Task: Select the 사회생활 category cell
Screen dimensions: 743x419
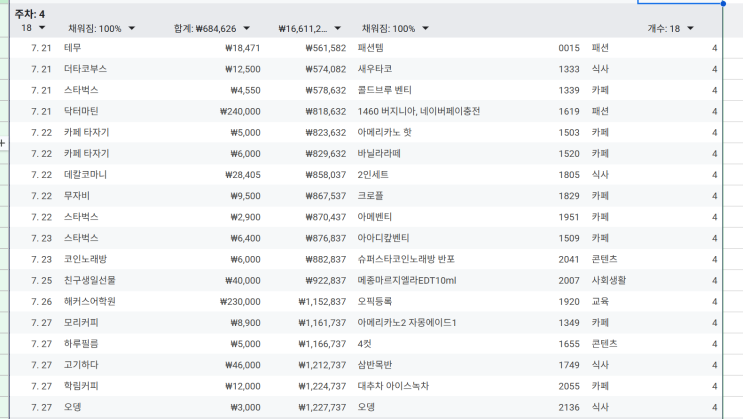Action: pos(609,281)
